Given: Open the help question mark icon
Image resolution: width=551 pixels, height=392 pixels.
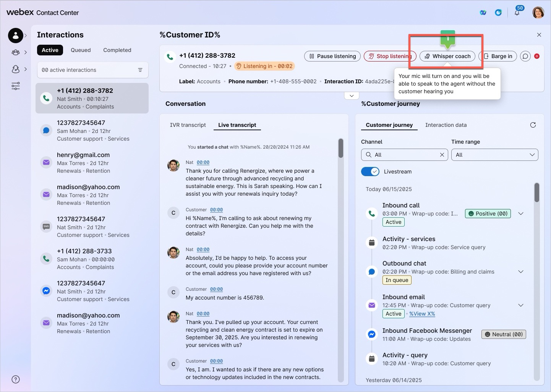Looking at the screenshot, I should [16, 379].
